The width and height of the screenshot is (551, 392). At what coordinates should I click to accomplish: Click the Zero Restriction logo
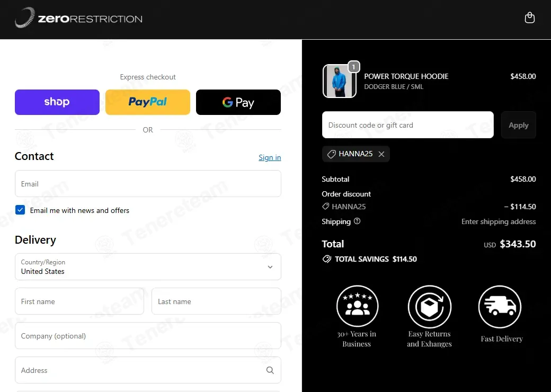tap(78, 18)
